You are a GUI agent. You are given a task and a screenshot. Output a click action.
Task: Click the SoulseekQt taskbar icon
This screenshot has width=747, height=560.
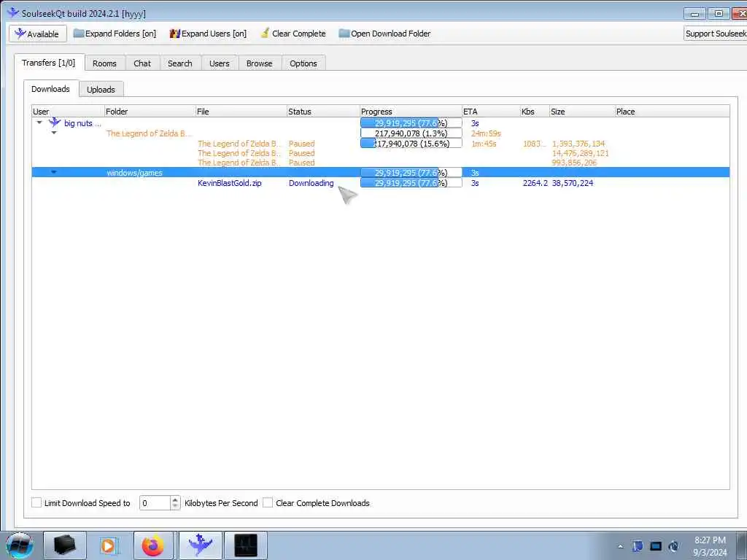pos(200,545)
